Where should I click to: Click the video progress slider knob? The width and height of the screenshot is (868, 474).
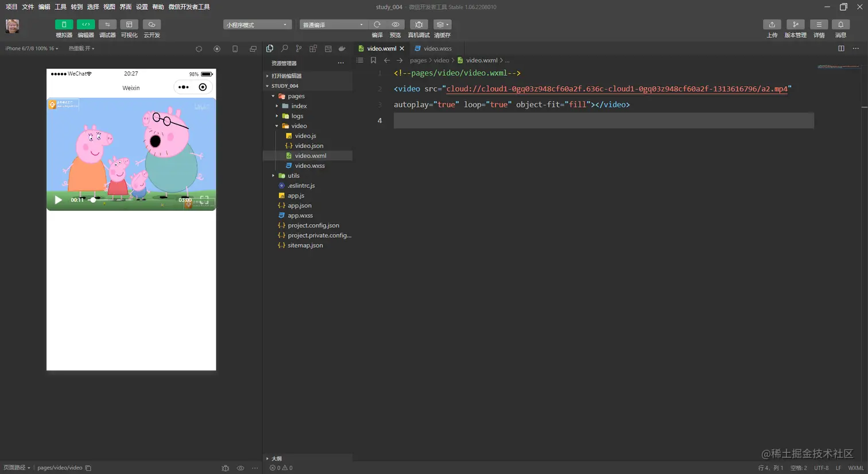tap(93, 200)
